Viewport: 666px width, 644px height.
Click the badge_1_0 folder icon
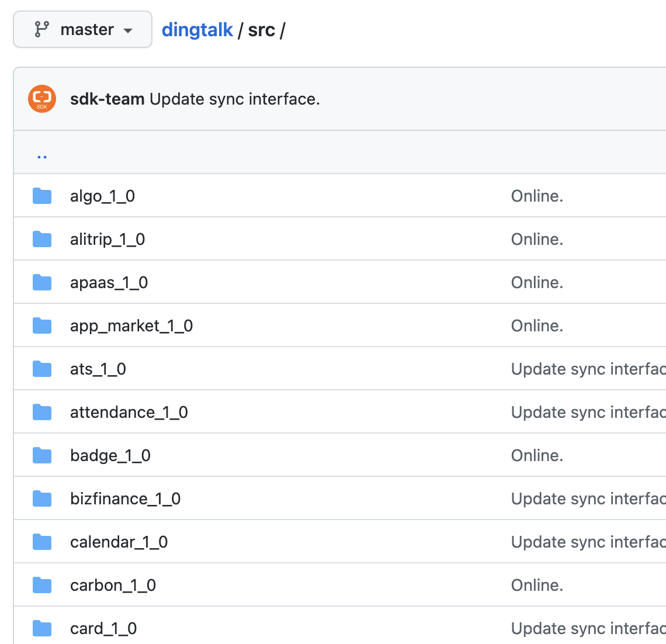42,456
